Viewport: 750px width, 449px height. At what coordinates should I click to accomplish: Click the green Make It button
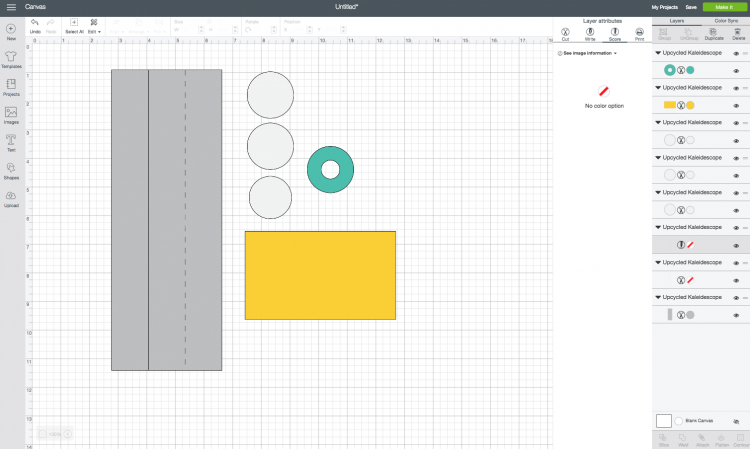click(724, 7)
